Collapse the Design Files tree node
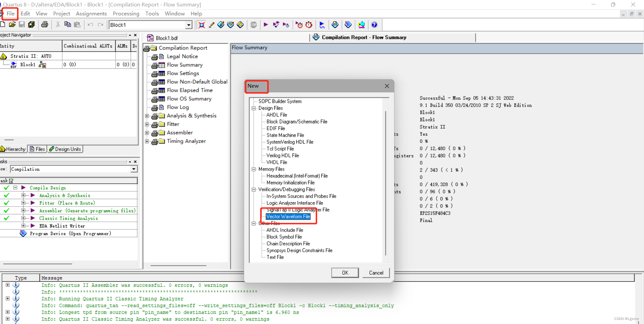Screen dimensions: 644x324 tap(254, 108)
